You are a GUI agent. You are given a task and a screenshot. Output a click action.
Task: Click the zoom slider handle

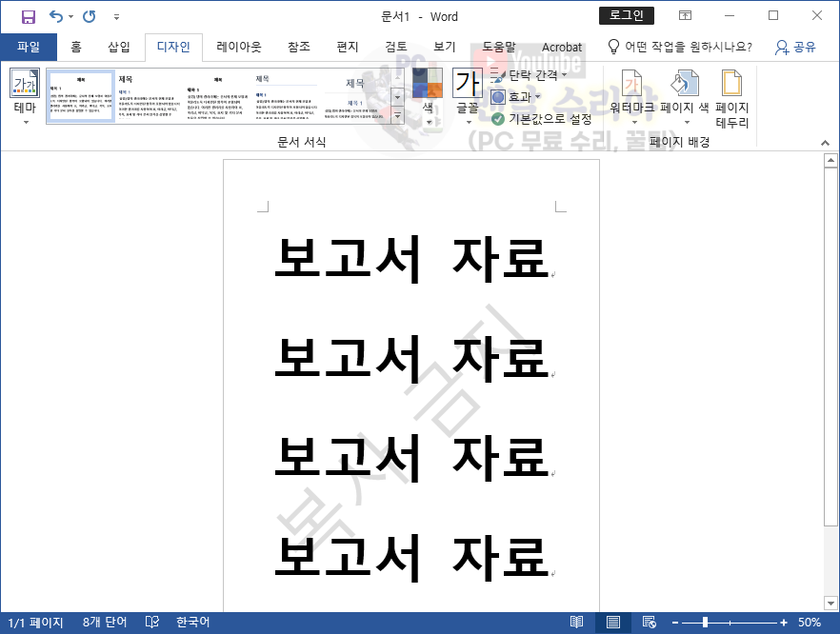click(705, 623)
